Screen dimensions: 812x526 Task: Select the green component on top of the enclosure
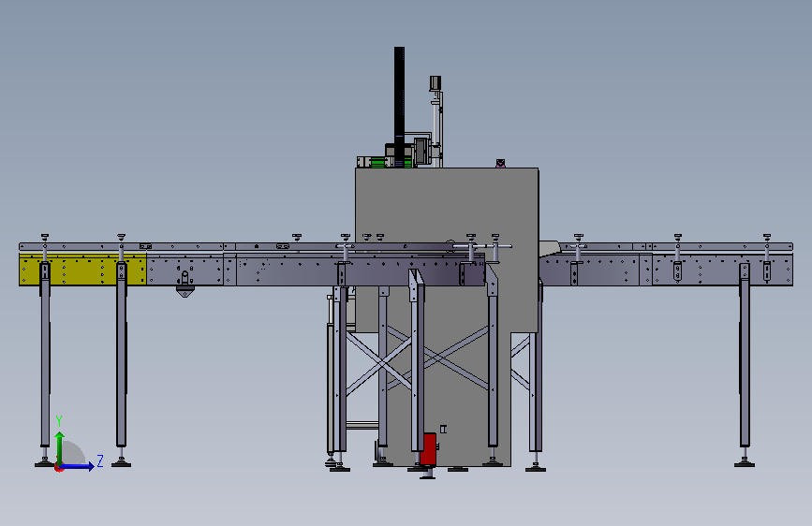(x=380, y=163)
